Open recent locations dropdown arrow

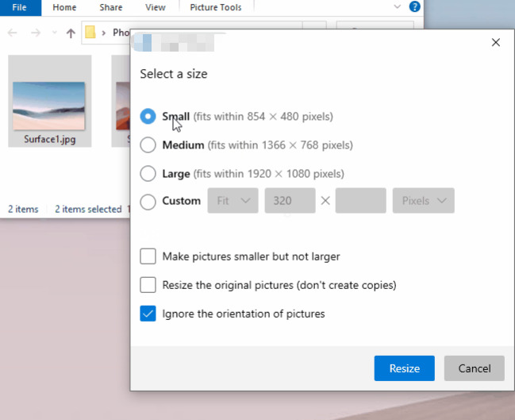pos(55,33)
